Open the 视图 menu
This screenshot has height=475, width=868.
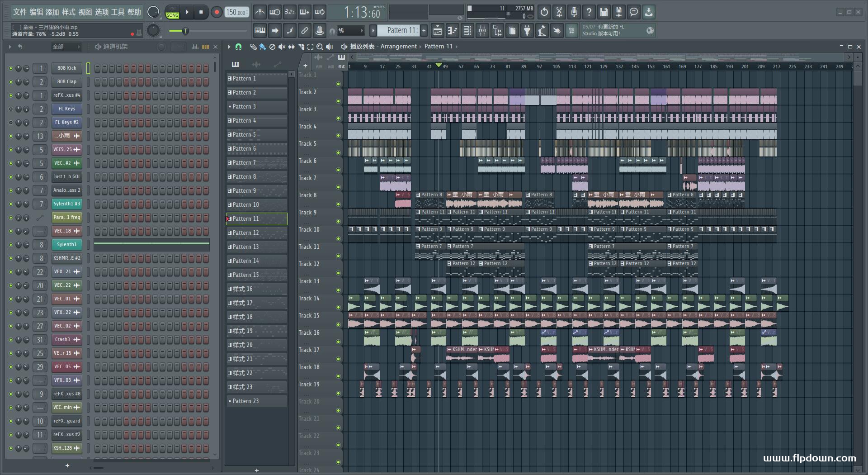(85, 12)
